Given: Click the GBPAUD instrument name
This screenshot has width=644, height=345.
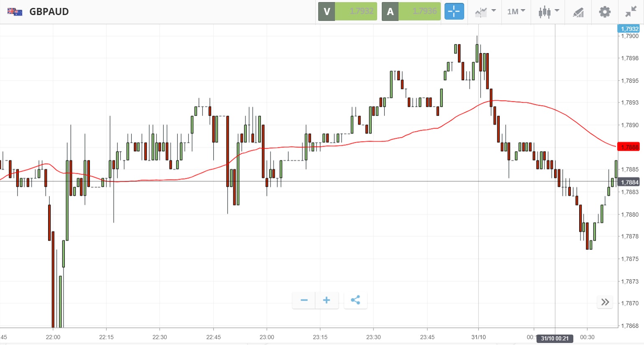Looking at the screenshot, I should [x=49, y=12].
